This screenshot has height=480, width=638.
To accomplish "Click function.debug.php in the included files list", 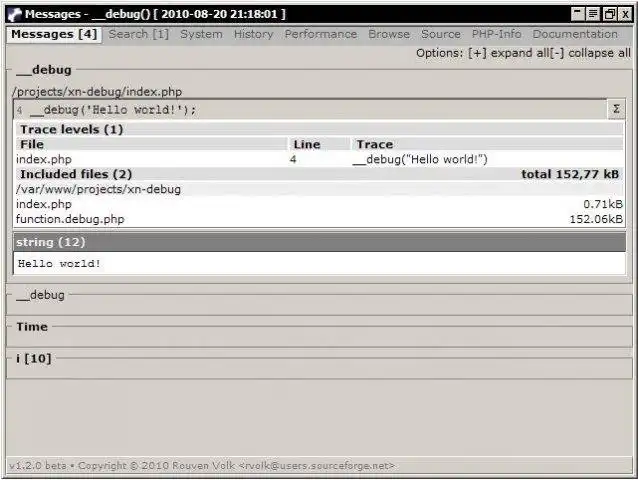I will (x=70, y=219).
